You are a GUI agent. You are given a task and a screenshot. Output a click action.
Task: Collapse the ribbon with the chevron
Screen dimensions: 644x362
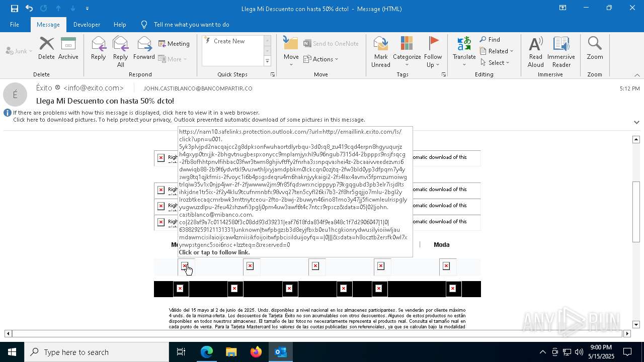[637, 75]
